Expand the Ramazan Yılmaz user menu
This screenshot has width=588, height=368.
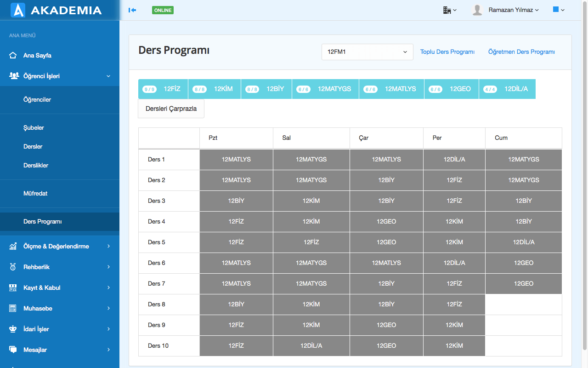pos(514,10)
